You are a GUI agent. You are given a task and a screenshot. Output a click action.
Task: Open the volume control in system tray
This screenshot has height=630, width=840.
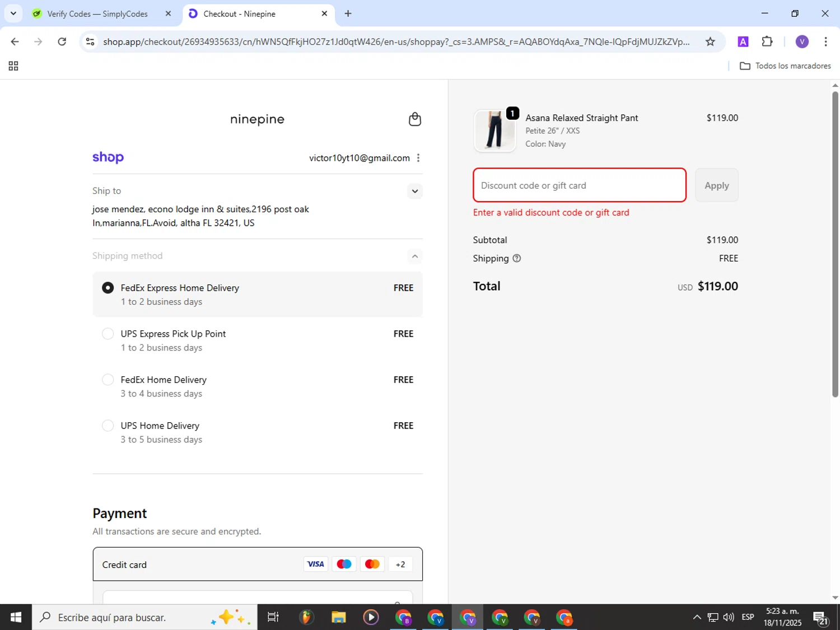(729, 617)
